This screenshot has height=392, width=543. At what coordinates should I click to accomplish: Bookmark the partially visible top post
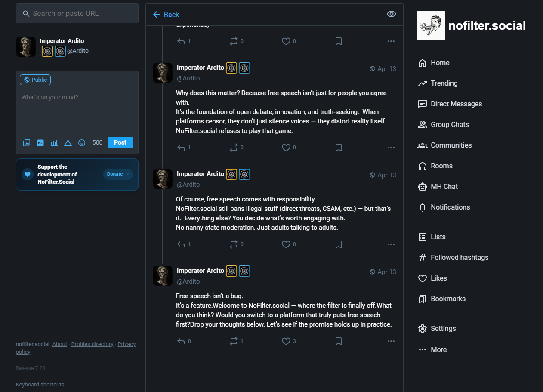click(339, 41)
